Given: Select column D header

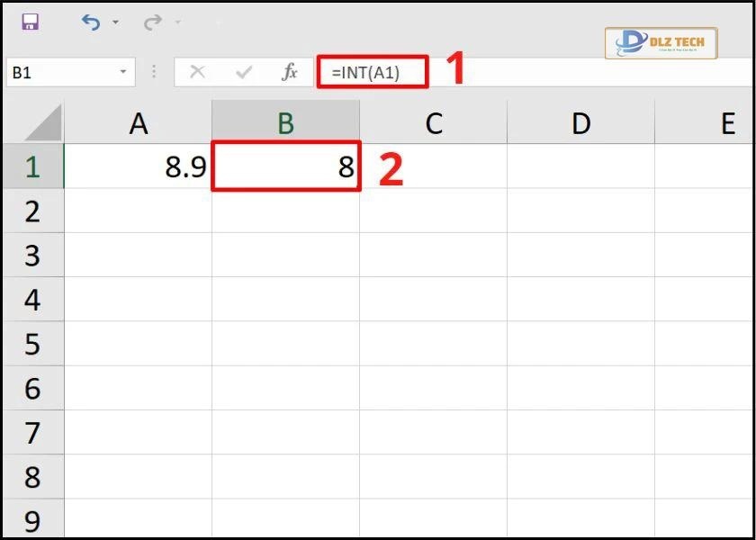Looking at the screenshot, I should (x=580, y=123).
